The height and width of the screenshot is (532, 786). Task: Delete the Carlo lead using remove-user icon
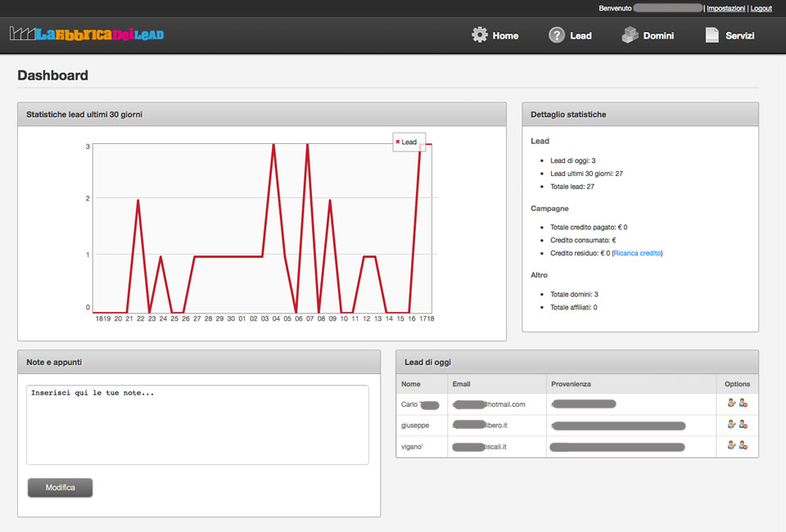pos(743,404)
